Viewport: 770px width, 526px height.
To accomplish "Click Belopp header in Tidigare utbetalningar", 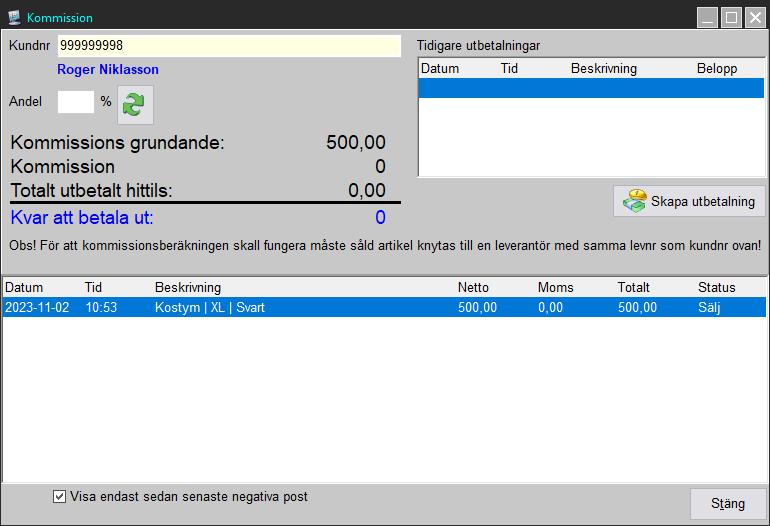I will tap(717, 69).
